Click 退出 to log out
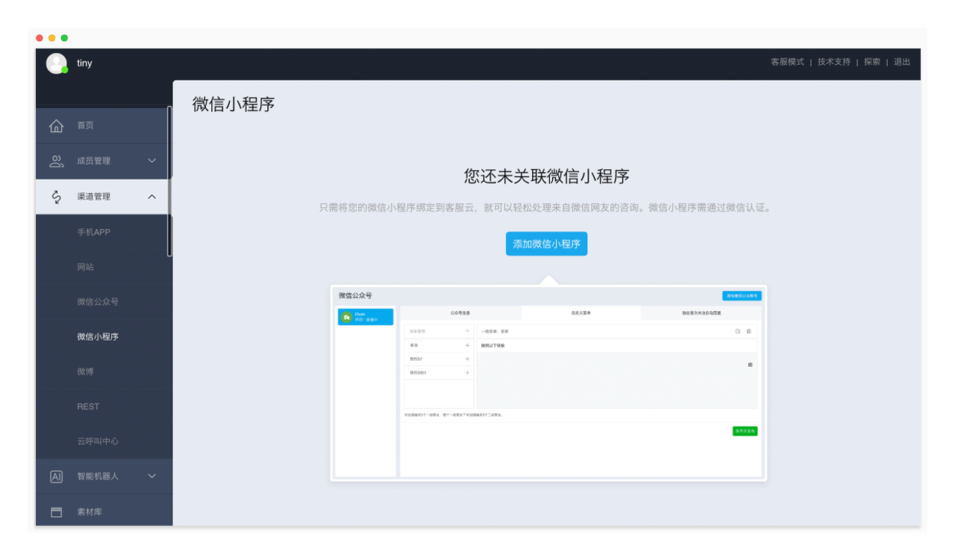 tap(902, 62)
